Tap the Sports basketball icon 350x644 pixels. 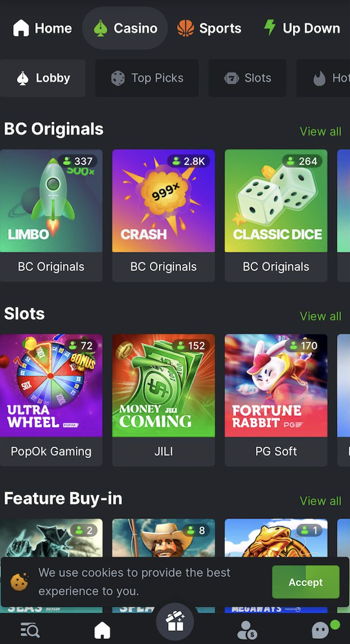coord(185,28)
